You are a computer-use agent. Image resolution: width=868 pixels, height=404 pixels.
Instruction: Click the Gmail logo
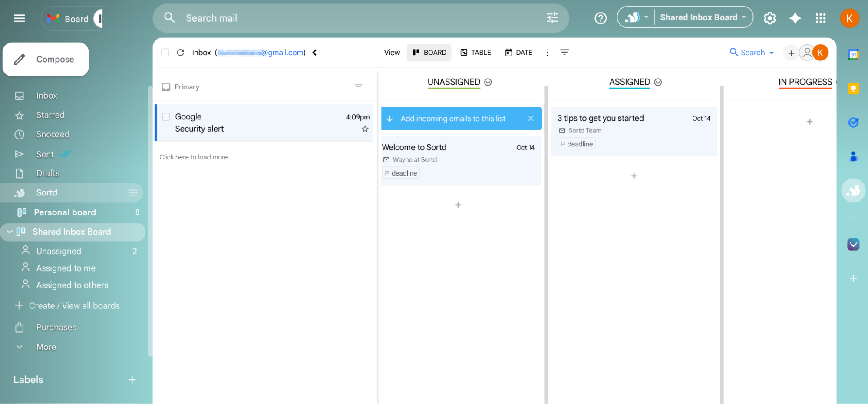pyautogui.click(x=53, y=19)
